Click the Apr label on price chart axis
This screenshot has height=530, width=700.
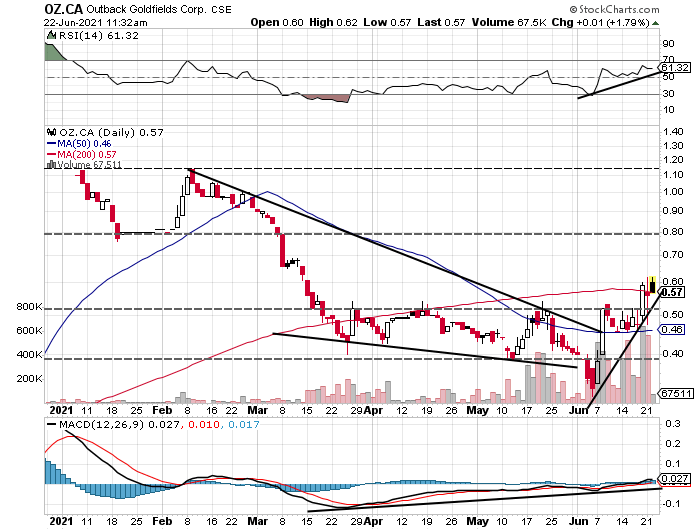click(373, 410)
